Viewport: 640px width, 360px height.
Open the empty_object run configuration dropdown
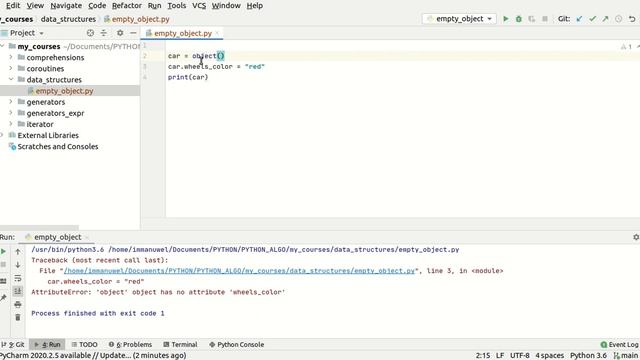[x=460, y=19]
